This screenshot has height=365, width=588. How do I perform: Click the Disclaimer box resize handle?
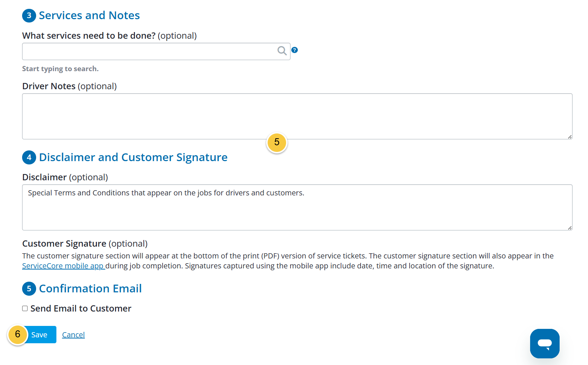(x=570, y=227)
